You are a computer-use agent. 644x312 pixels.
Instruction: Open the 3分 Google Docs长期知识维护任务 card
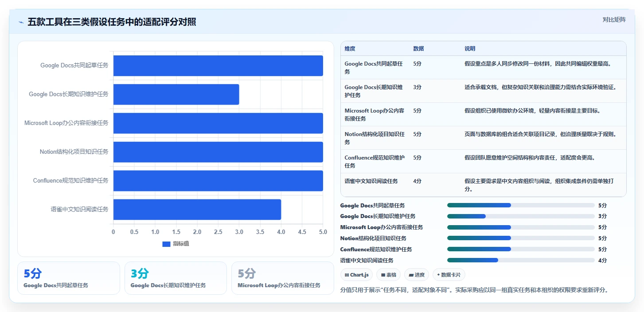click(x=176, y=278)
